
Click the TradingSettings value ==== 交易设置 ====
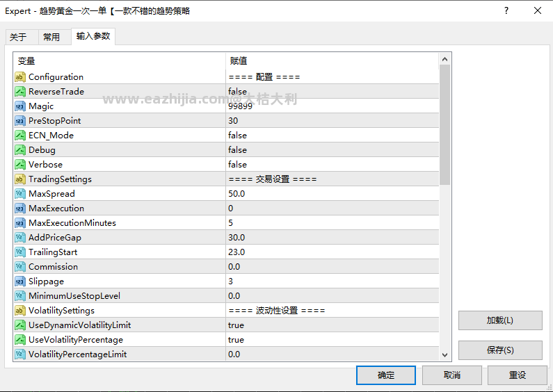pyautogui.click(x=273, y=179)
